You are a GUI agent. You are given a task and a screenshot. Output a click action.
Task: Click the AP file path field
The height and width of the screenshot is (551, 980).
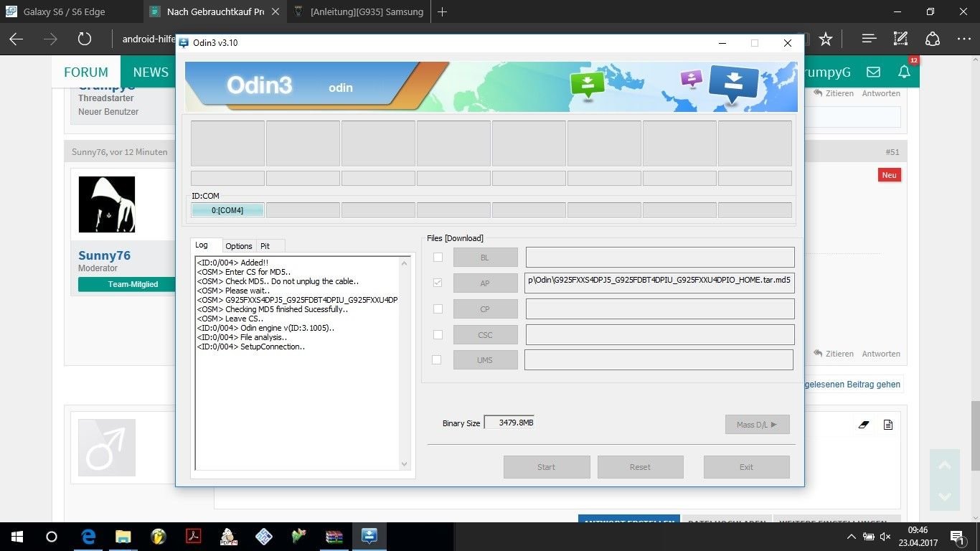[x=659, y=283]
